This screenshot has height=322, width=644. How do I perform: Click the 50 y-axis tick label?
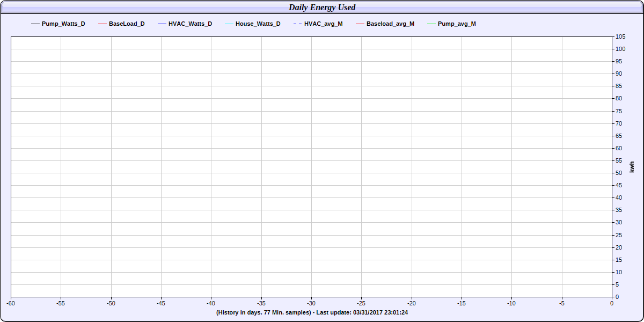point(619,173)
